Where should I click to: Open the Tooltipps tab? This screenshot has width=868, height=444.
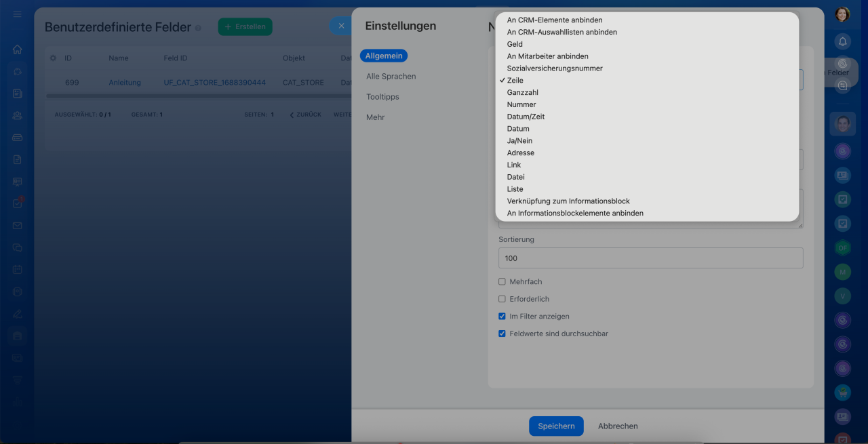point(382,97)
